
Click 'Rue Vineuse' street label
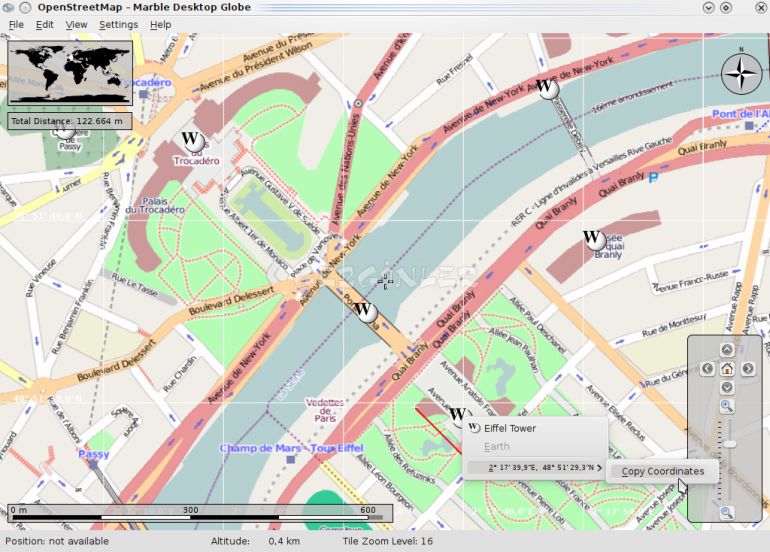[41, 278]
